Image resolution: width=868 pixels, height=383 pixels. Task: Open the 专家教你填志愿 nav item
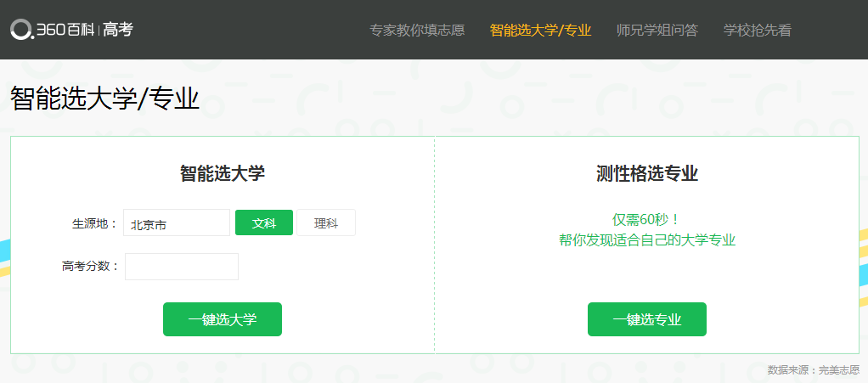(x=417, y=31)
